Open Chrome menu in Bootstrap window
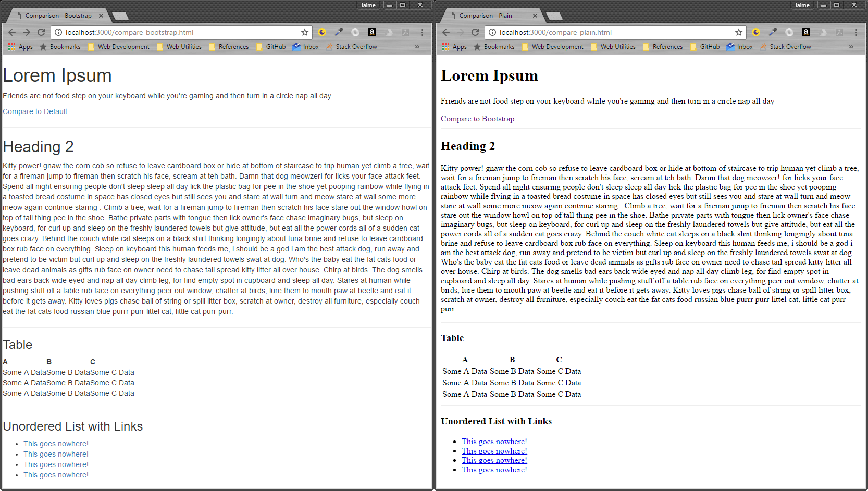Image resolution: width=868 pixels, height=491 pixels. 422,32
